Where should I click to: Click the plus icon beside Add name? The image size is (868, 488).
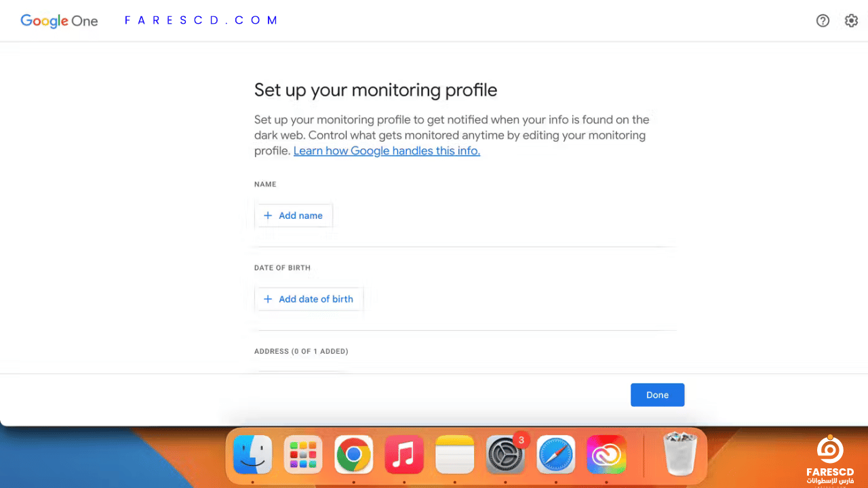(x=267, y=216)
